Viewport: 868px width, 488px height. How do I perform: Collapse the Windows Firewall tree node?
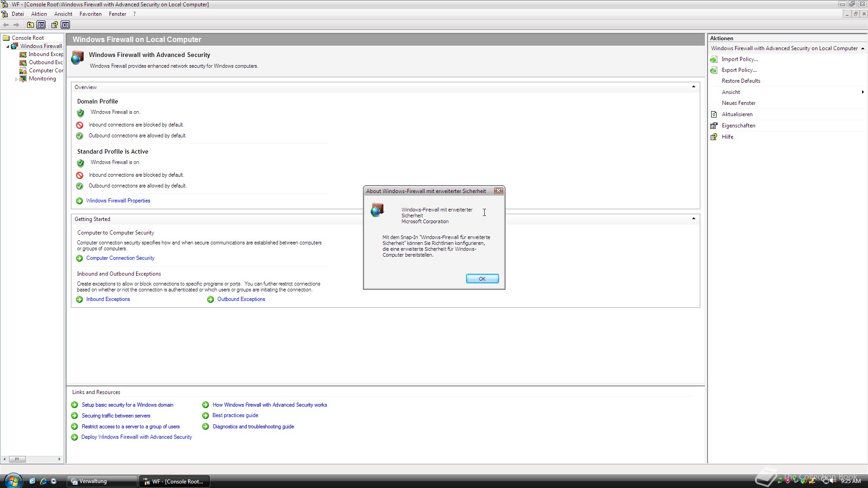coord(8,47)
